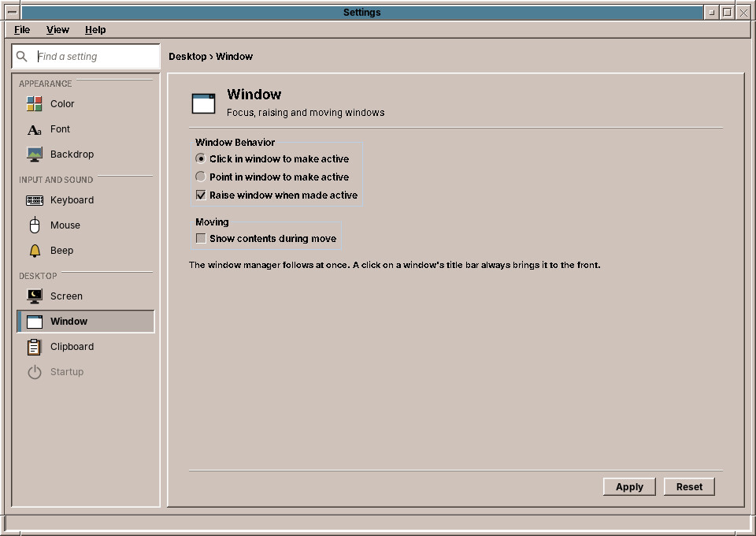Open the window menu button in title bar
This screenshot has width=756, height=536.
click(x=13, y=13)
